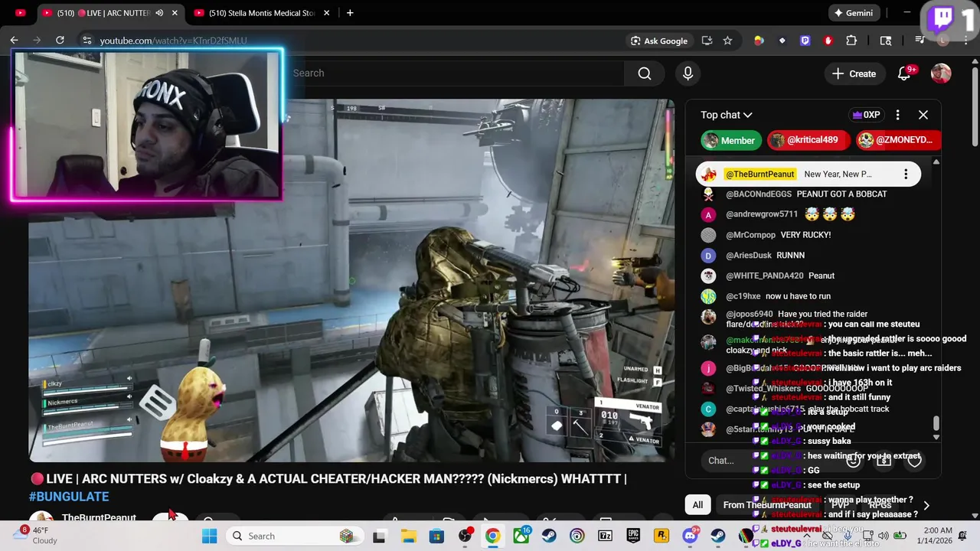Open the Windows Start menu
This screenshot has height=551, width=980.
209,536
